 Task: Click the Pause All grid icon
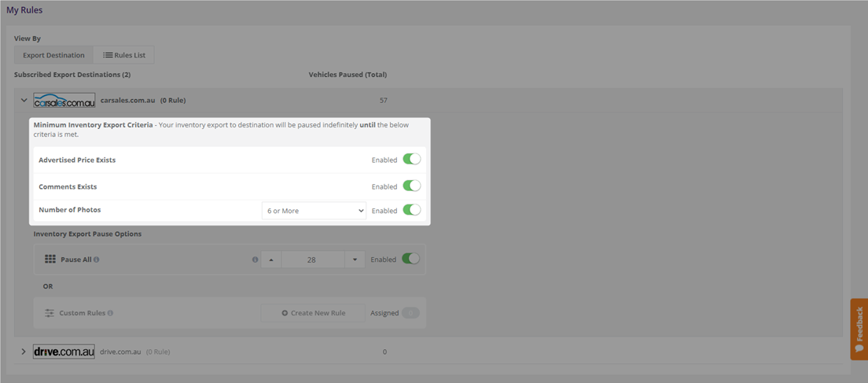click(50, 259)
